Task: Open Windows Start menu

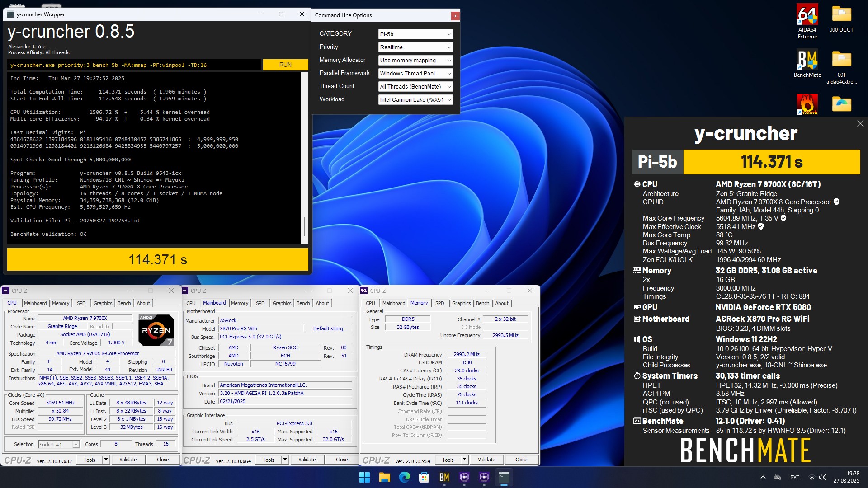Action: click(x=364, y=477)
